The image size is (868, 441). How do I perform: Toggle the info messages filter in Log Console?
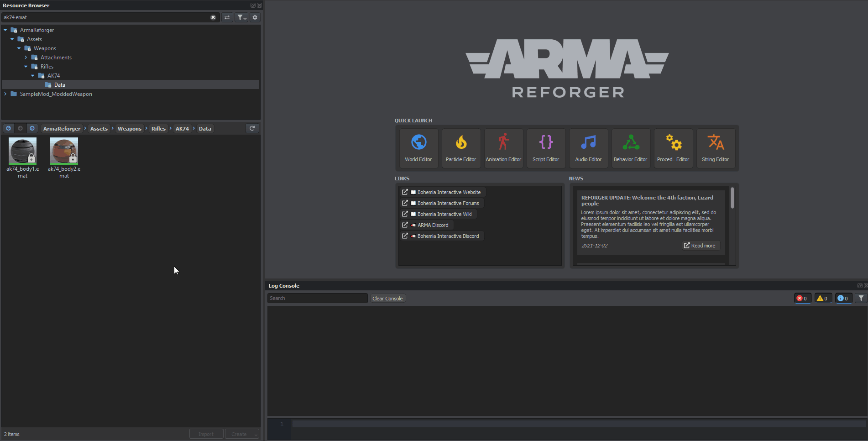click(x=843, y=298)
